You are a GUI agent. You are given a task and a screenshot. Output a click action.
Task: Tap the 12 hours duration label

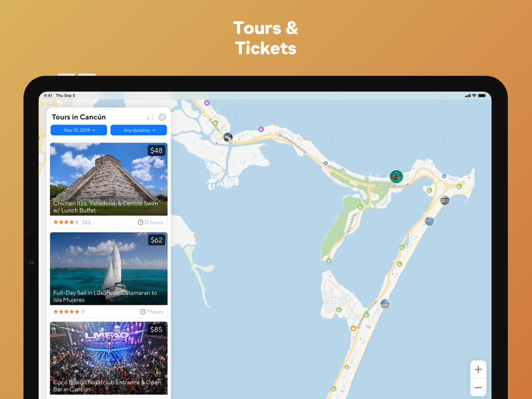click(x=151, y=222)
